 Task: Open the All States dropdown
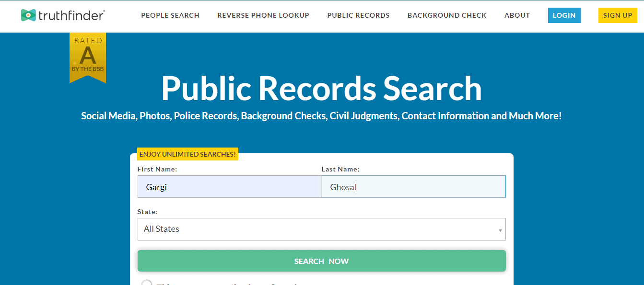(x=322, y=229)
